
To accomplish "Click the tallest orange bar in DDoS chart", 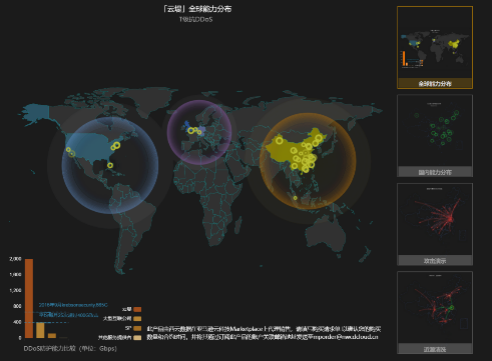I will (x=29, y=298).
